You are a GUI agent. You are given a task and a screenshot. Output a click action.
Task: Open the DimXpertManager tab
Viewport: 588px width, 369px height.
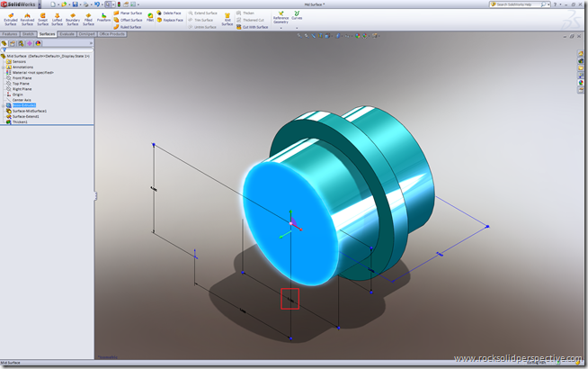[x=30, y=43]
